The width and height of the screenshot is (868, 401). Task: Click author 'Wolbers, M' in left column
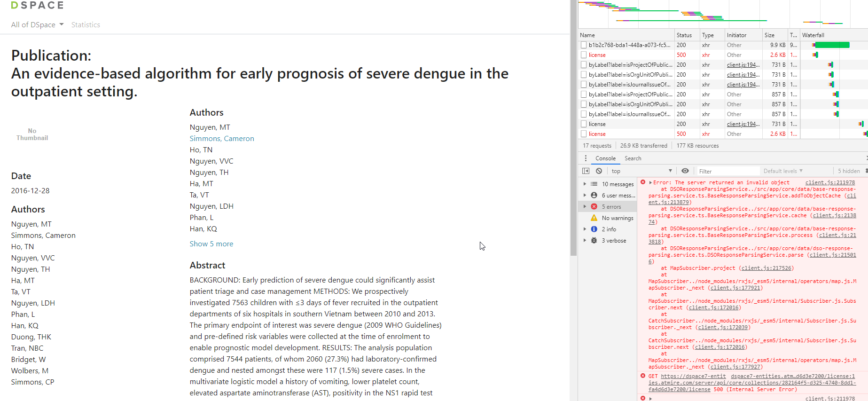tap(30, 371)
